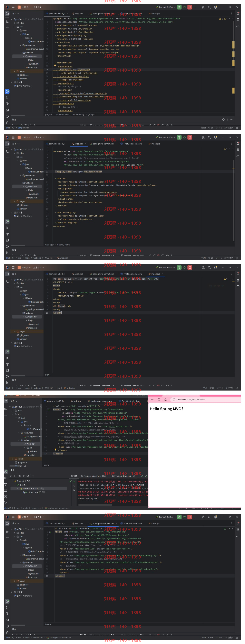245x644 pixels.
Task: Click the 16:31 caret position in the pom.xml status bar
Action: click(203, 128)
